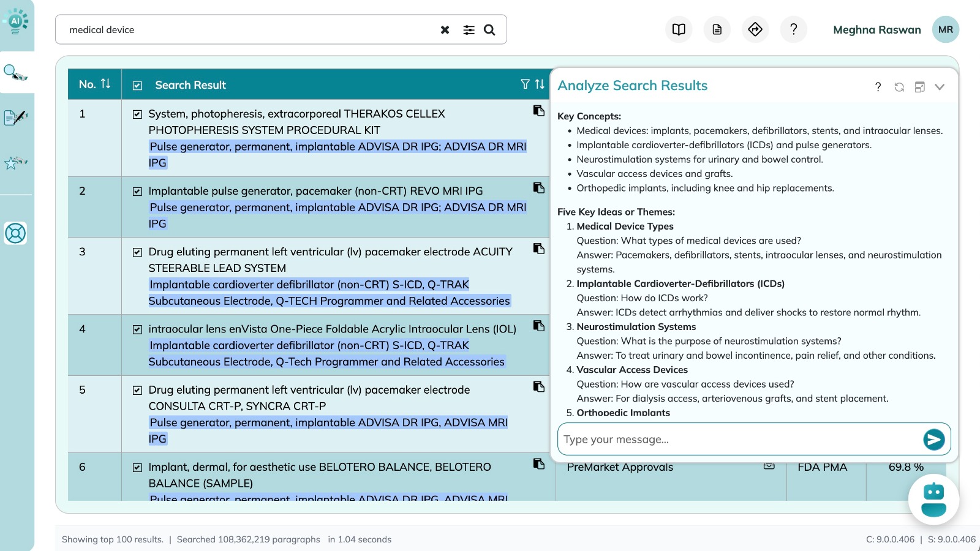Open search filter settings sliders
The height and width of the screenshot is (551, 980).
coord(469,30)
